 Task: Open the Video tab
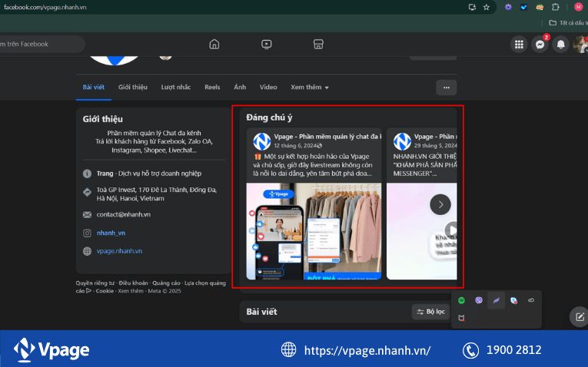click(268, 88)
